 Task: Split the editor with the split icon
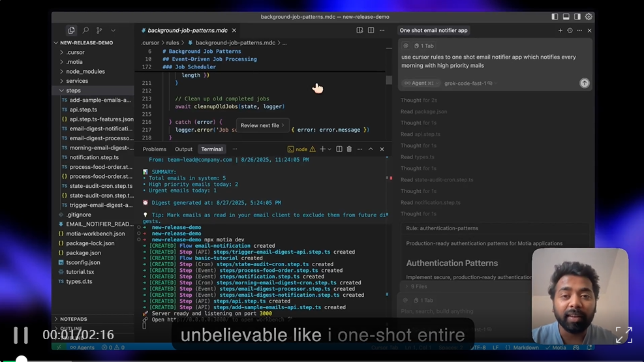pyautogui.click(x=371, y=31)
